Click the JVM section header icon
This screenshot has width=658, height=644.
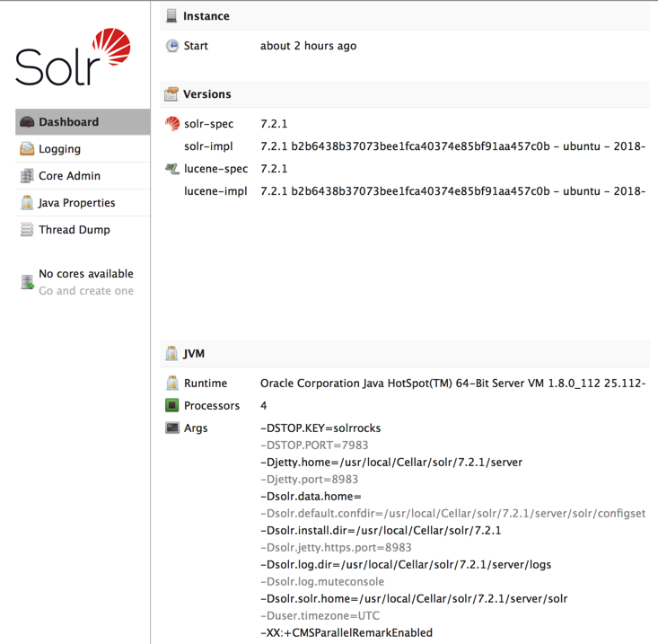tap(171, 354)
